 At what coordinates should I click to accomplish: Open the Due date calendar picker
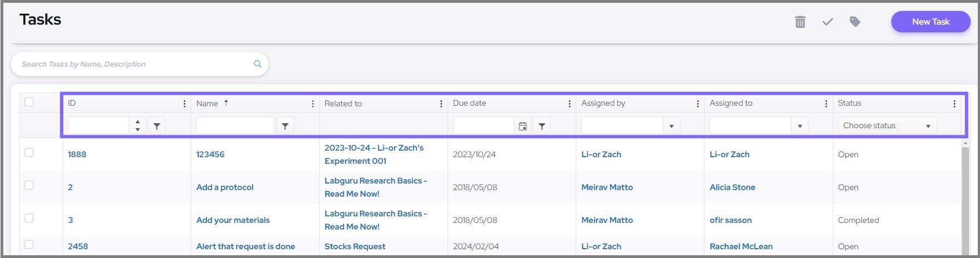point(523,126)
